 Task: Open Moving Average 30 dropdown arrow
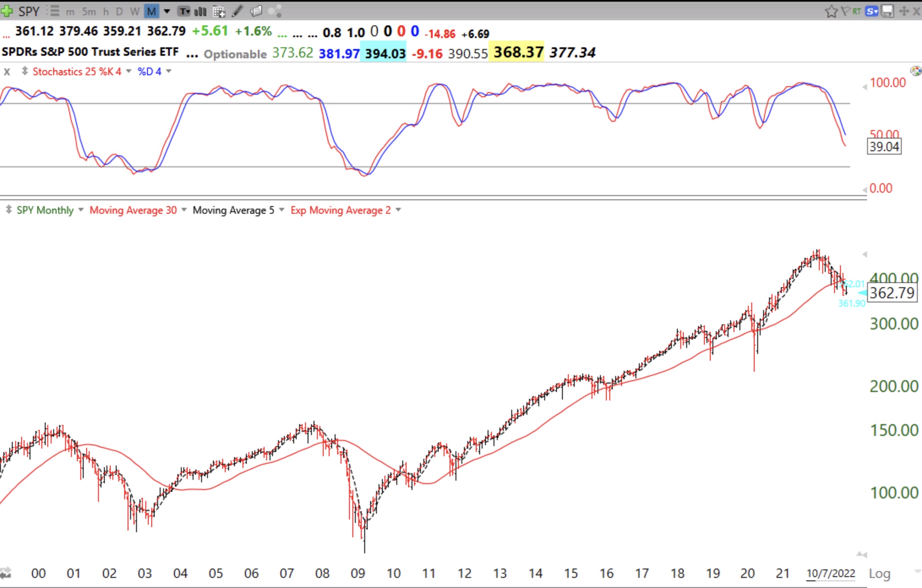[184, 210]
